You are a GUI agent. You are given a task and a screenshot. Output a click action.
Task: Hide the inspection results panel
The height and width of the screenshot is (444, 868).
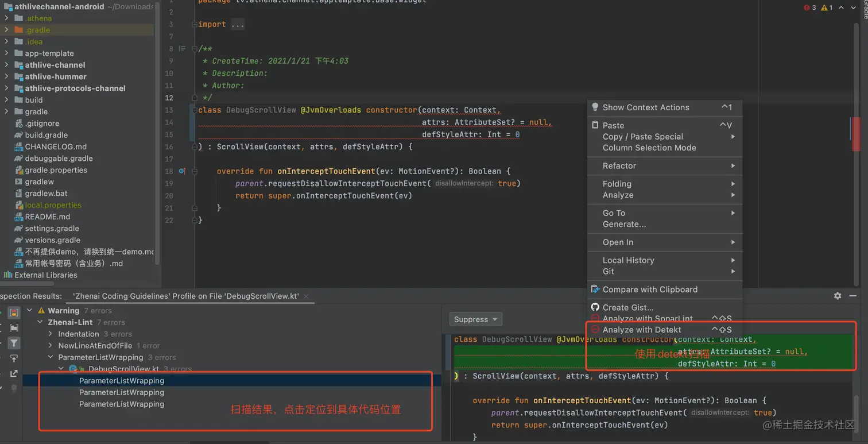point(854,296)
